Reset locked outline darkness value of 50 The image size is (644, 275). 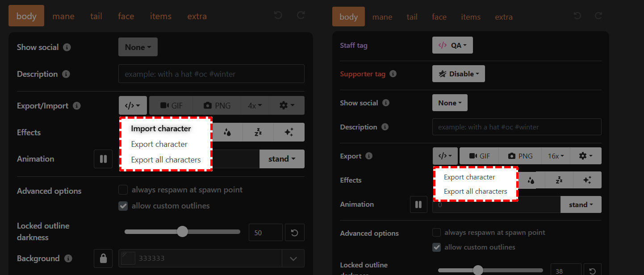[x=295, y=233]
